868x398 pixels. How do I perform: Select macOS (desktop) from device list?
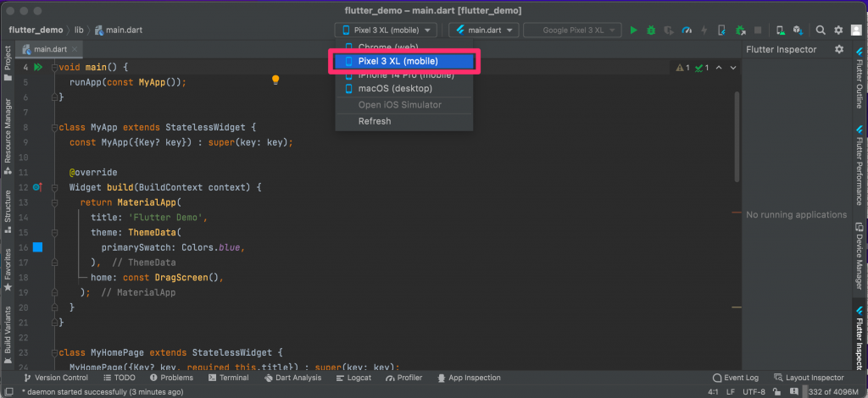coord(403,88)
